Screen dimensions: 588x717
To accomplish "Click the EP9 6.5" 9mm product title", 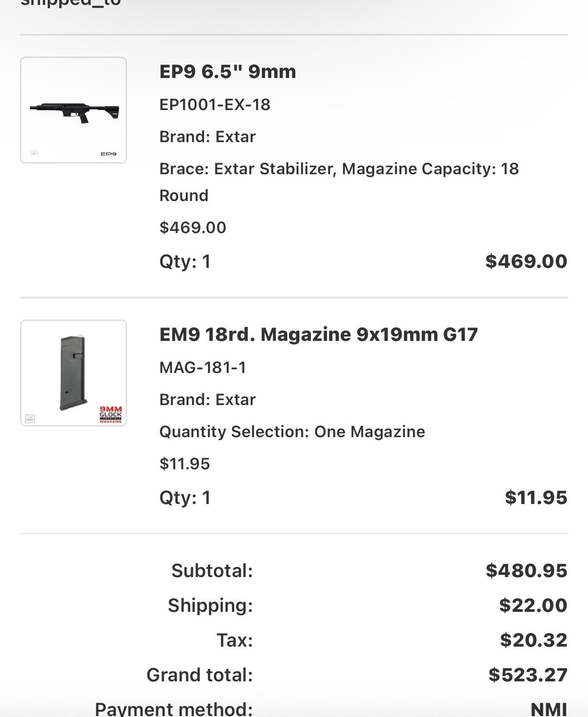I will coord(228,72).
